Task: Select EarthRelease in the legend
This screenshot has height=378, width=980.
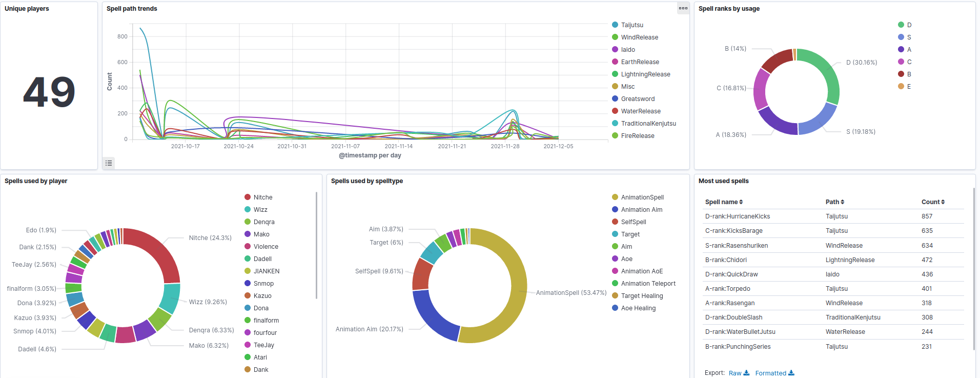Action: tap(640, 62)
